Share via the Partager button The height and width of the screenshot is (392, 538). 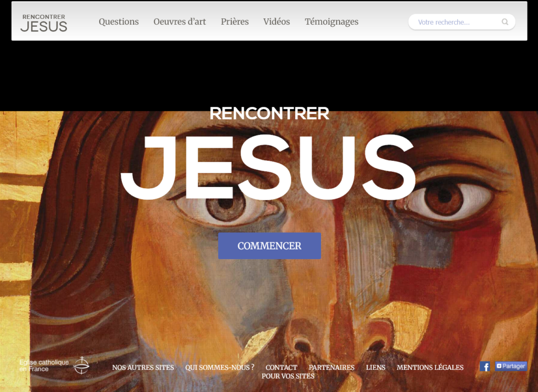click(x=511, y=366)
